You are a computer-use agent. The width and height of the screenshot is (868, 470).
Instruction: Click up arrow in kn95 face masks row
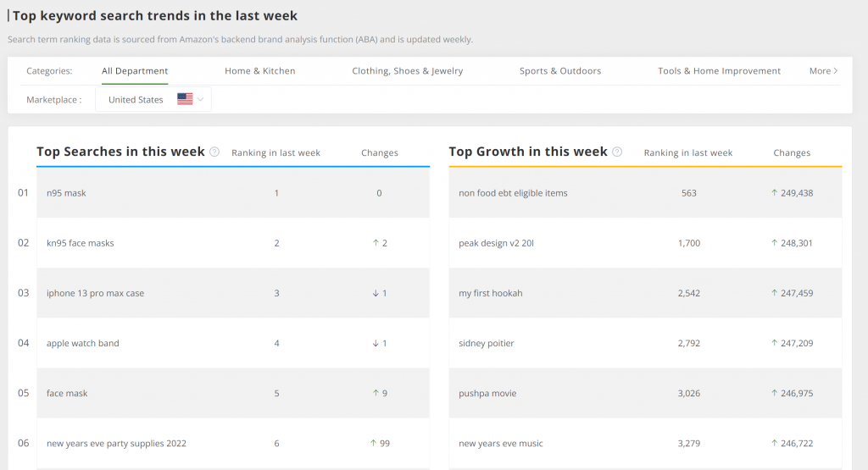(x=376, y=243)
